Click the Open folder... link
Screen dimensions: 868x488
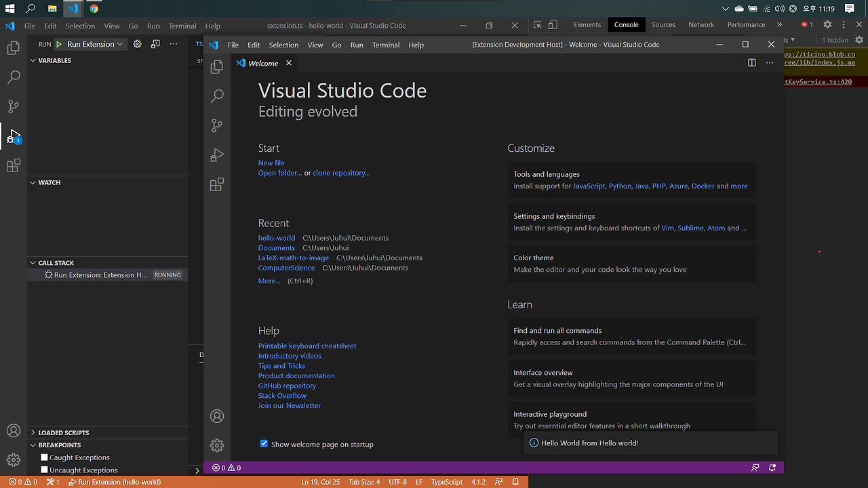click(x=280, y=173)
